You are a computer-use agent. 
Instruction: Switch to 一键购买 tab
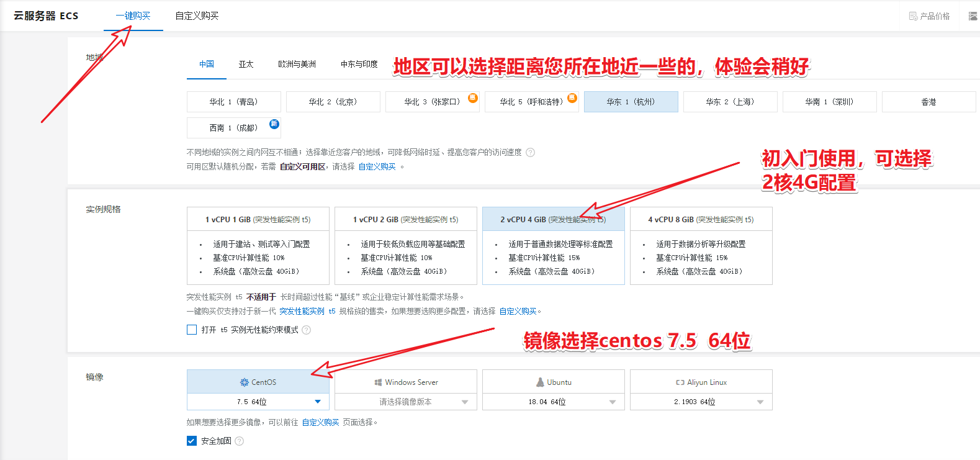pyautogui.click(x=133, y=16)
